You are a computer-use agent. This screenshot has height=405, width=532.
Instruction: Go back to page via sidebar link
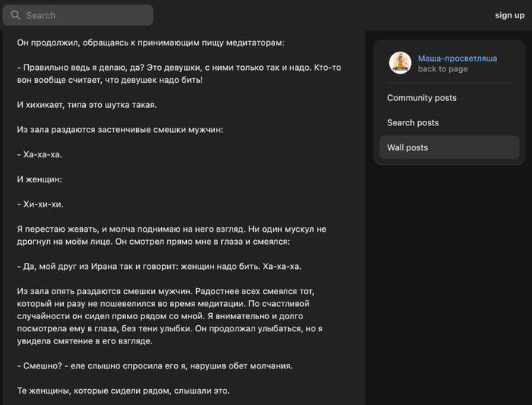(x=442, y=69)
